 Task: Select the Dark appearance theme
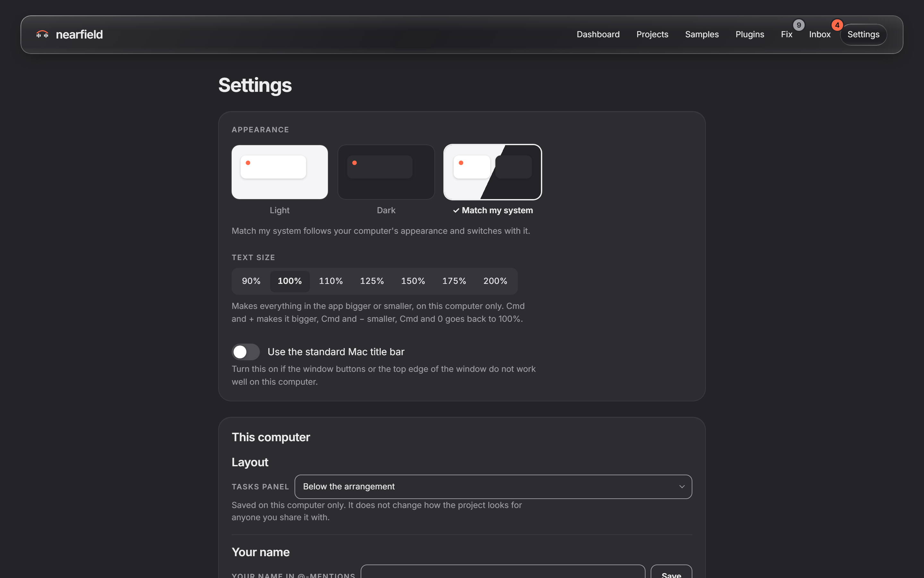point(386,172)
